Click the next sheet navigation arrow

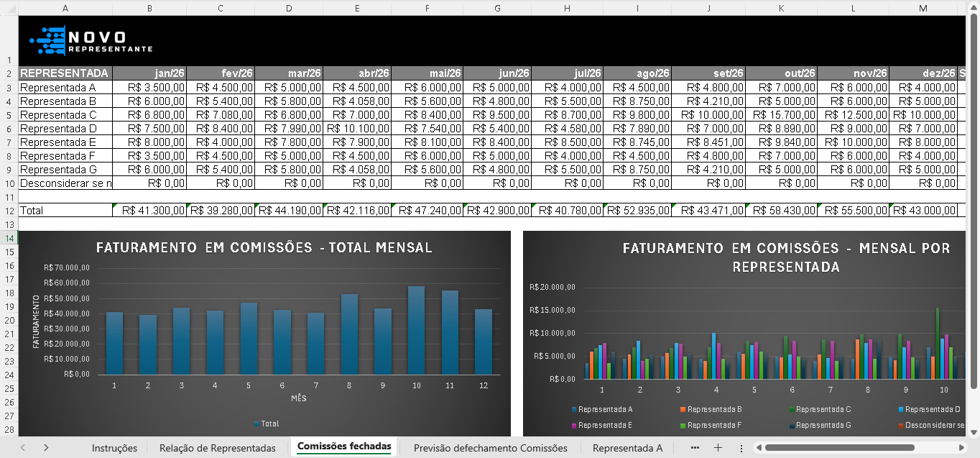tap(46, 448)
